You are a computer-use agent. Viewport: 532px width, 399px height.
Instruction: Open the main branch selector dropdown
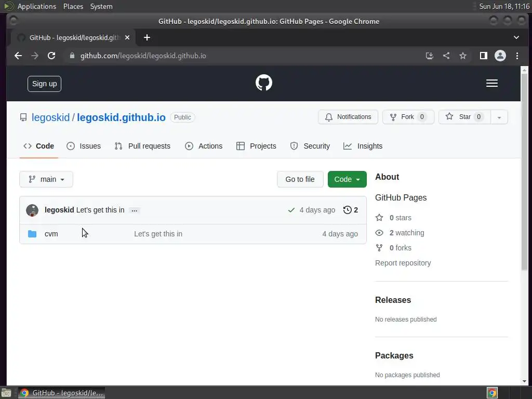click(46, 179)
